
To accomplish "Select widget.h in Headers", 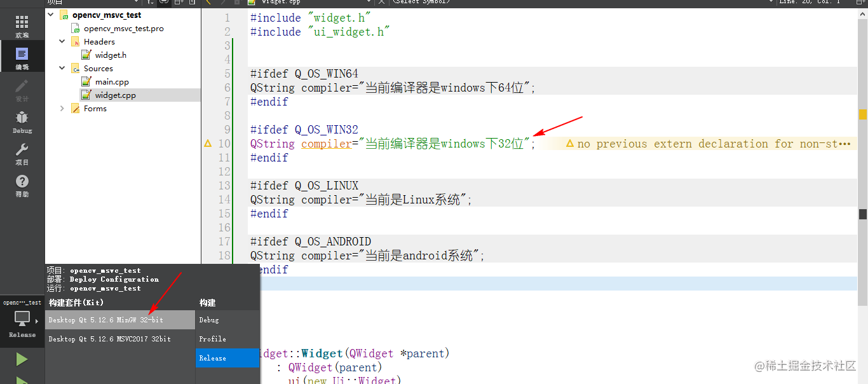I will click(111, 55).
